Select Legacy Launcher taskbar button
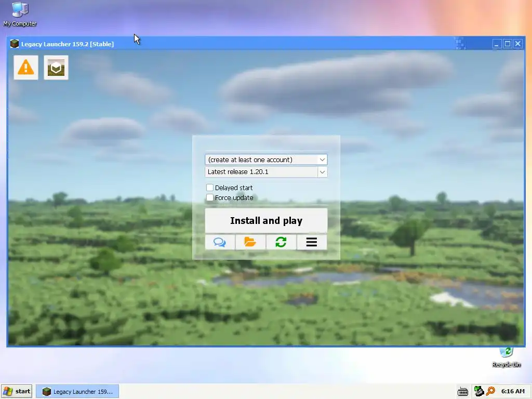Image resolution: width=532 pixels, height=399 pixels. click(x=77, y=391)
